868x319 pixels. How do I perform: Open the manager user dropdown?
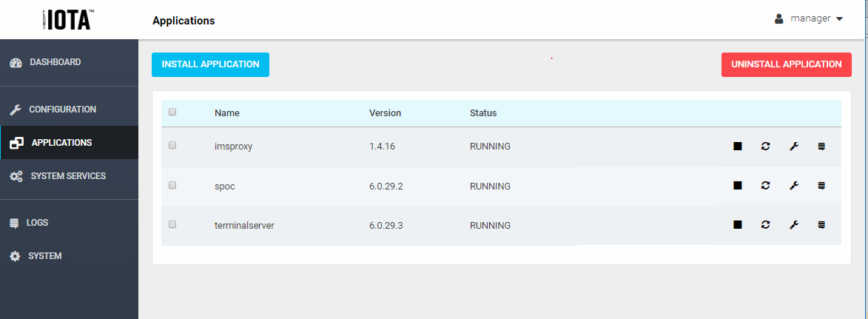(809, 19)
